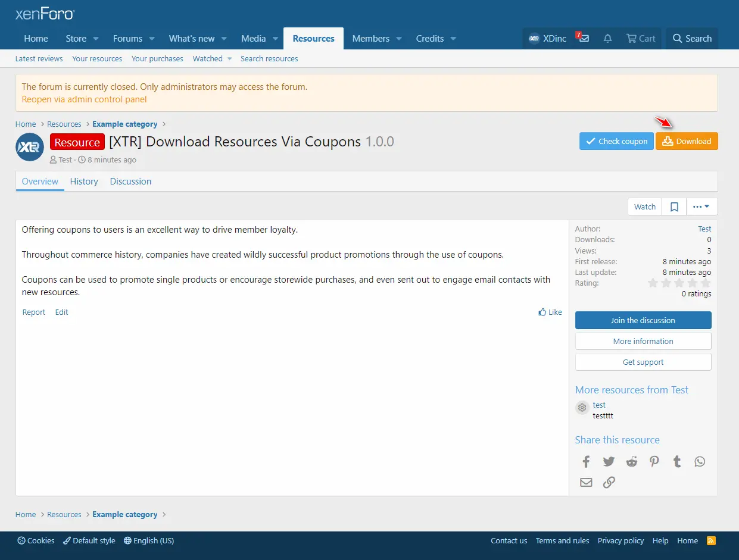Share this resource by email
The width and height of the screenshot is (739, 560).
(586, 482)
